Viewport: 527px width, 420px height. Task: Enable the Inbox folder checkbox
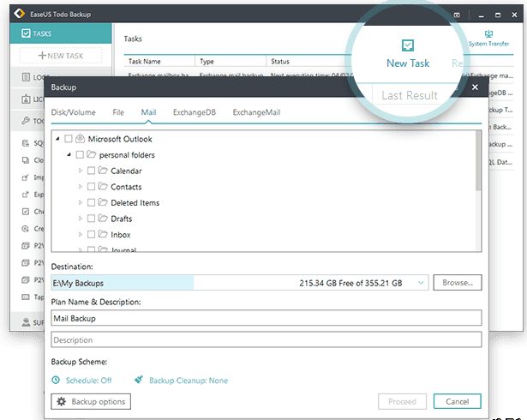point(91,235)
